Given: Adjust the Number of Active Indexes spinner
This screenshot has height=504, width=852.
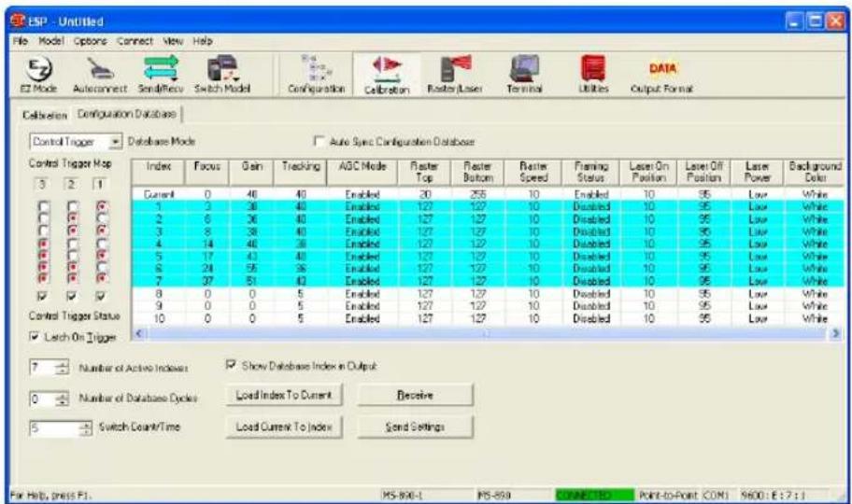Looking at the screenshot, I should click(63, 368).
